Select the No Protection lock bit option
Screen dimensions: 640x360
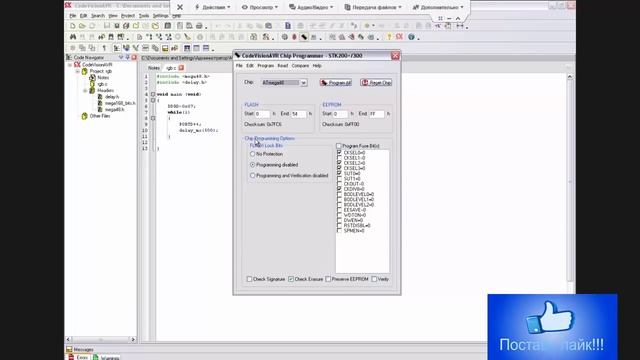[x=252, y=154]
